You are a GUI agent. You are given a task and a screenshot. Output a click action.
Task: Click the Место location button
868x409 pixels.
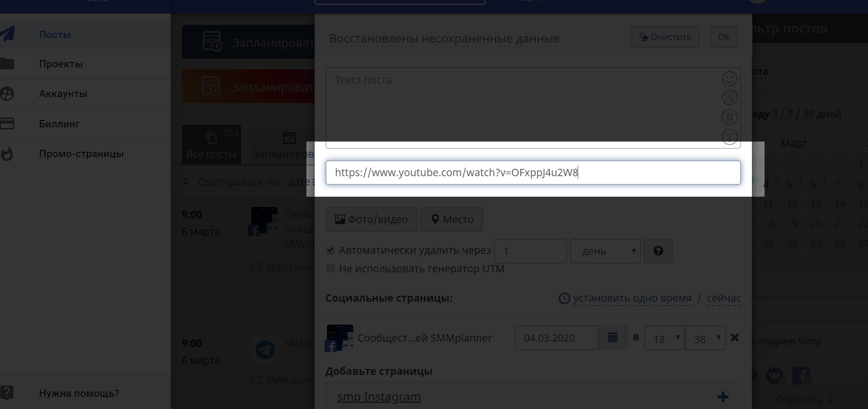pos(452,219)
